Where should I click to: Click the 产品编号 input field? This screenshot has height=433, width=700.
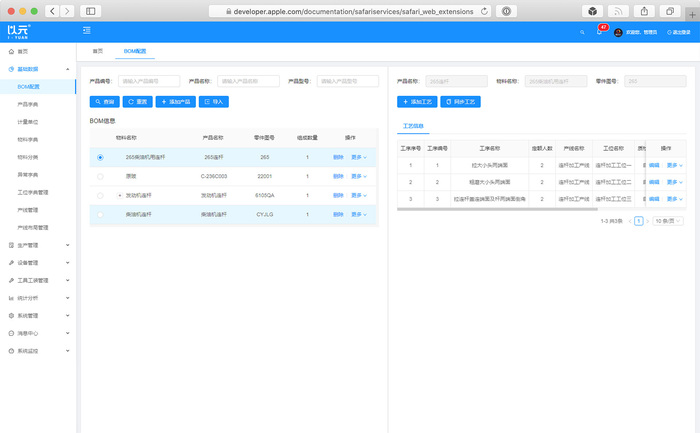[148, 81]
